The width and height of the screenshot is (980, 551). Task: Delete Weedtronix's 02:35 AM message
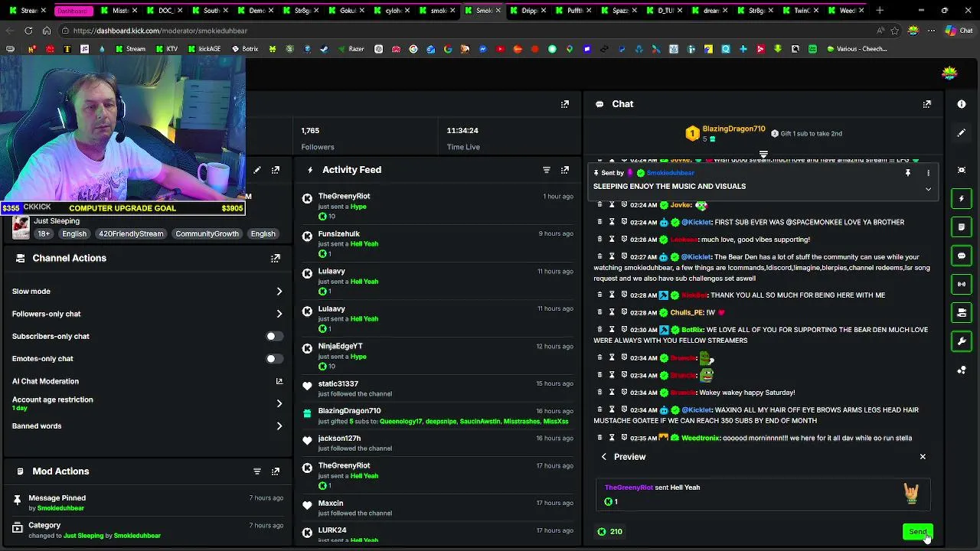pos(599,438)
